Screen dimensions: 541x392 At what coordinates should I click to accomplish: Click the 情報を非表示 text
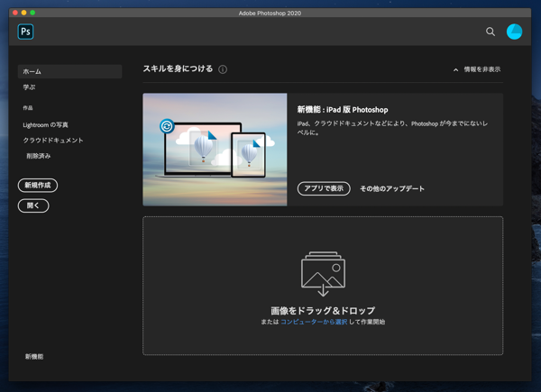(482, 69)
